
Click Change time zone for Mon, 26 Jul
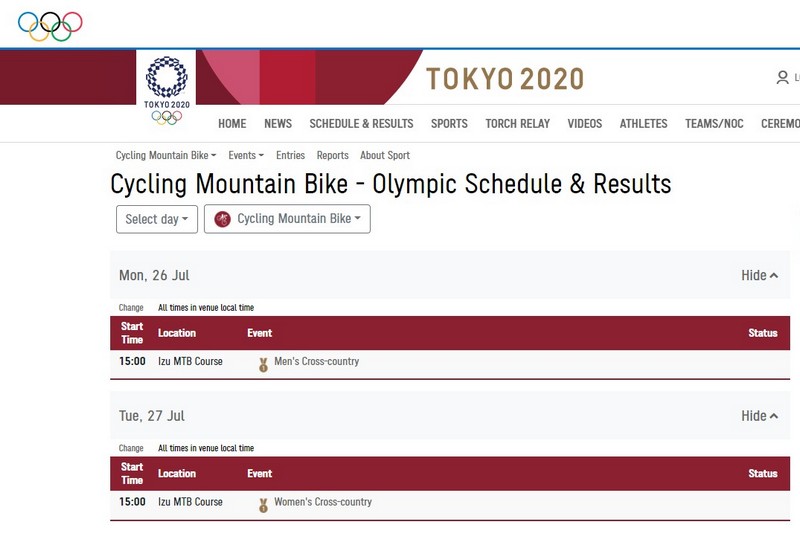[x=131, y=308]
